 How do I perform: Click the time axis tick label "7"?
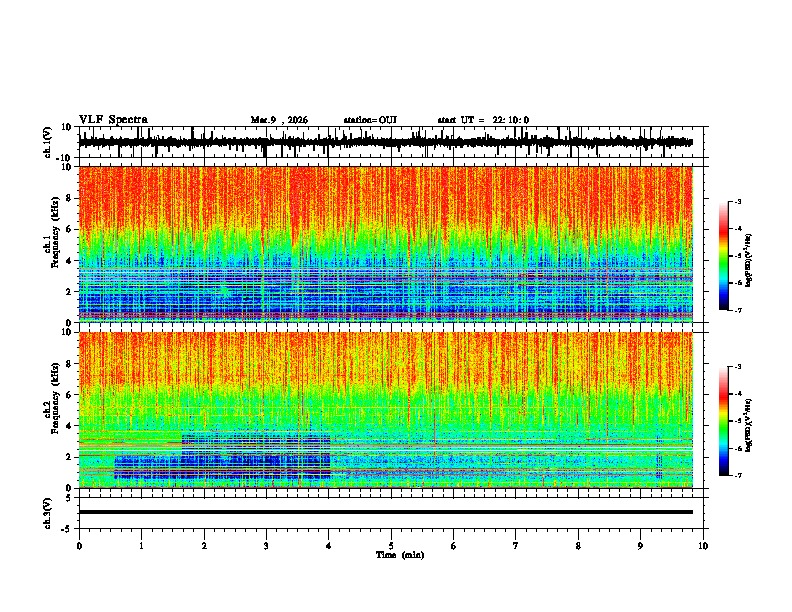point(516,546)
